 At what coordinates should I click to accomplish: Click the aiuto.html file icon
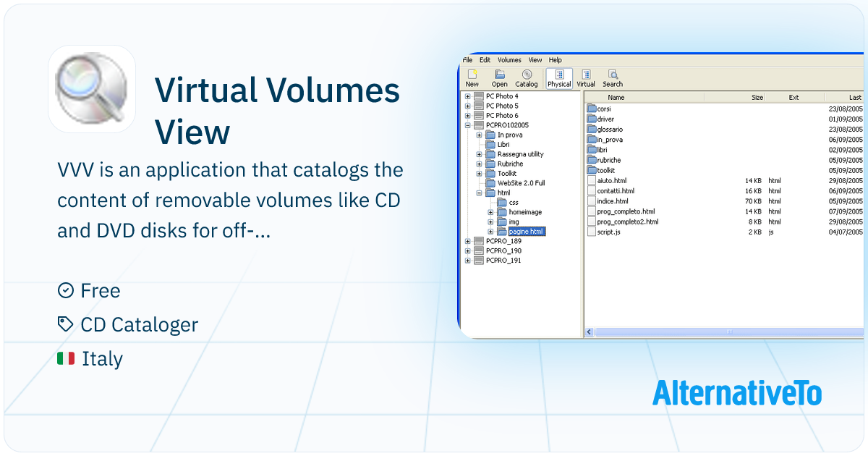(x=591, y=180)
